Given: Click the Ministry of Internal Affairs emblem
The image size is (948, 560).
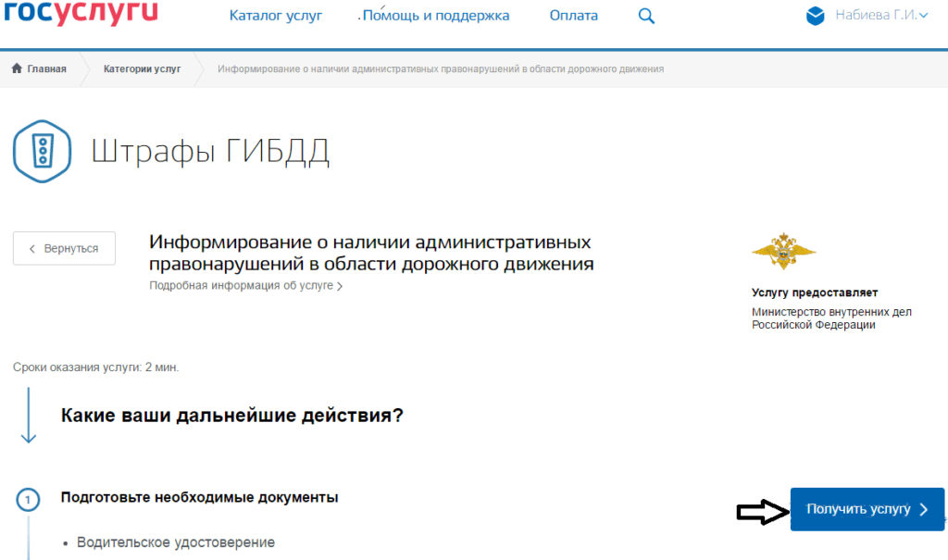Looking at the screenshot, I should (x=783, y=253).
